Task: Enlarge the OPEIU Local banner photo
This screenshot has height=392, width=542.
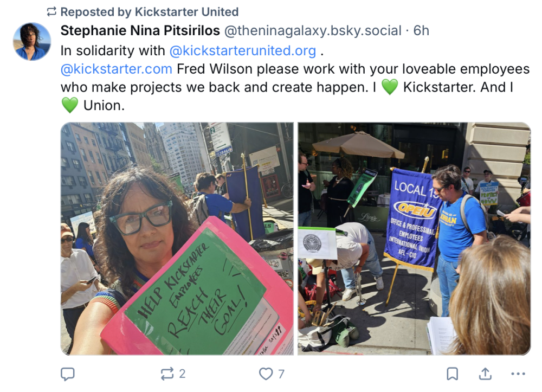Action: click(414, 239)
